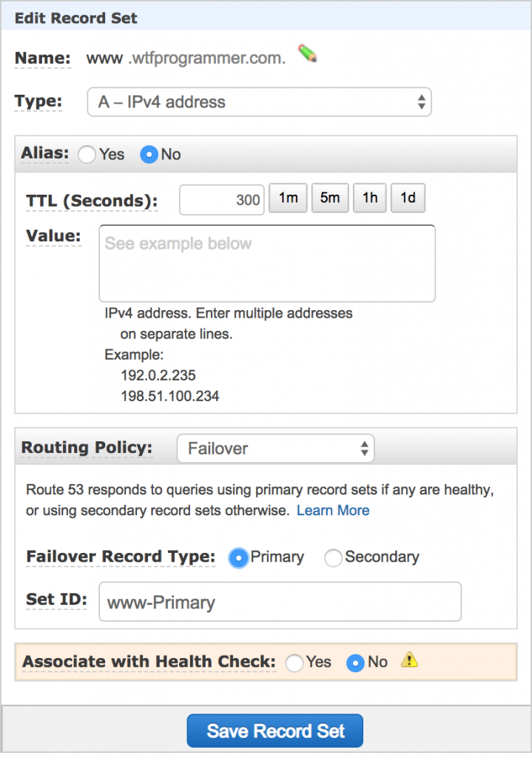Click the www name prefix field
The height and width of the screenshot is (758, 532).
(104, 58)
